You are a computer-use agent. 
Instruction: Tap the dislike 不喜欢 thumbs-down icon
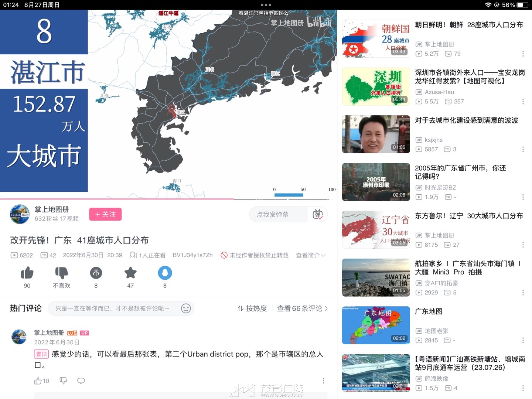click(x=61, y=273)
